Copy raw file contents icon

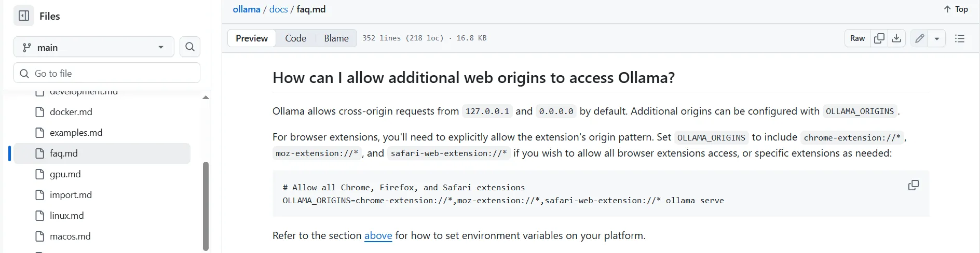(x=879, y=38)
